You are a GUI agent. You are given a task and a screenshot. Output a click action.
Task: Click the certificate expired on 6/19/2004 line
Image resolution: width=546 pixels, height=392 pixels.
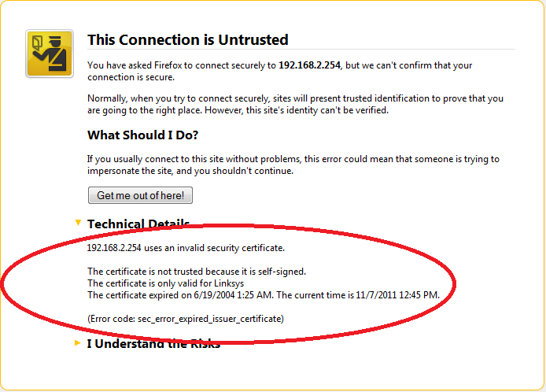(264, 295)
